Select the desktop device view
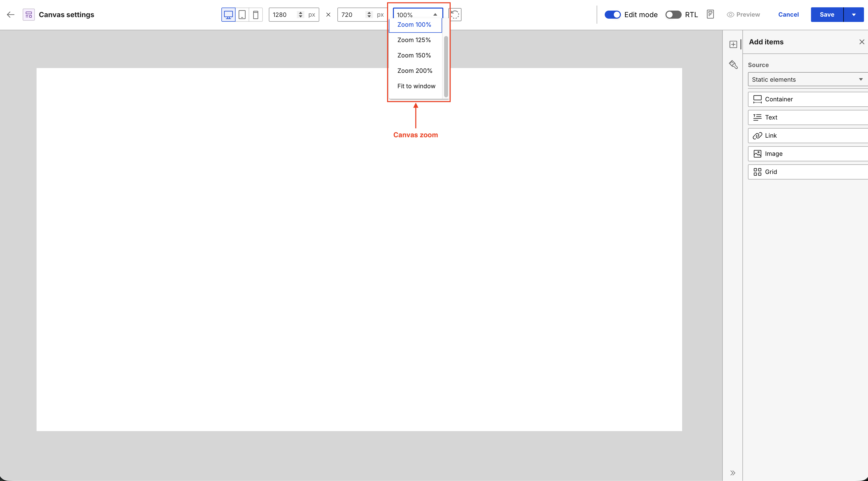The width and height of the screenshot is (868, 481). tap(228, 14)
